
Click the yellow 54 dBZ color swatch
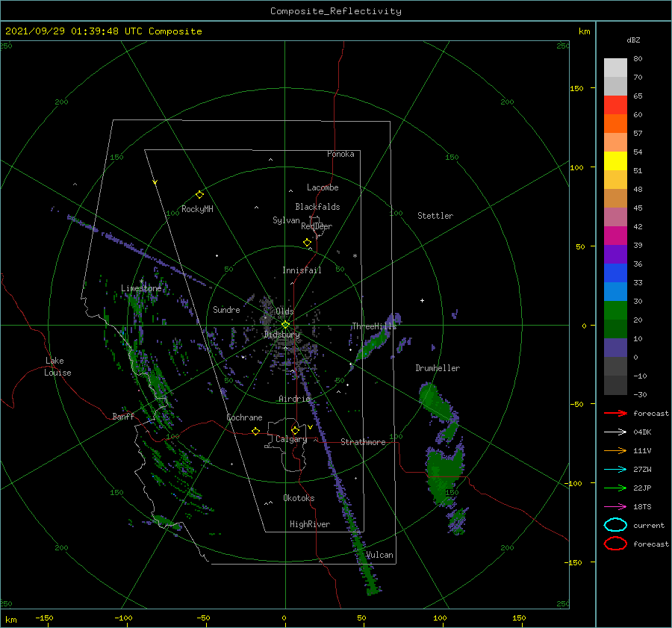(615, 161)
